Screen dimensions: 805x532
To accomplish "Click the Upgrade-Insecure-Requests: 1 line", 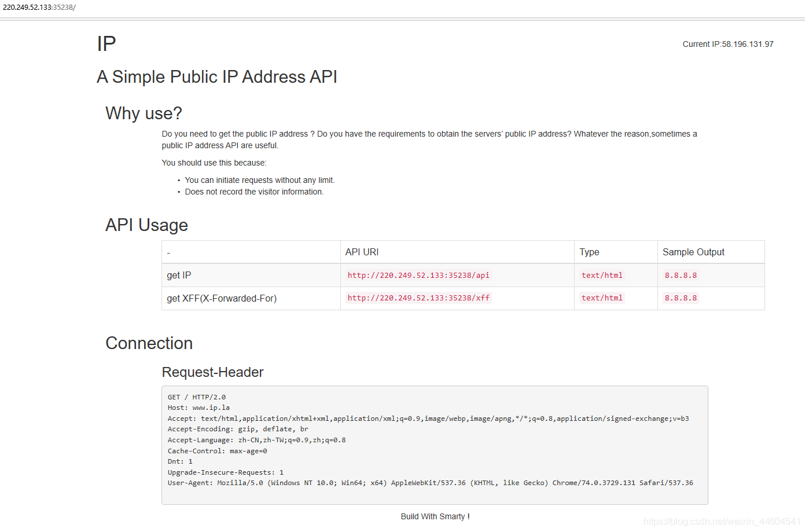I will [226, 472].
